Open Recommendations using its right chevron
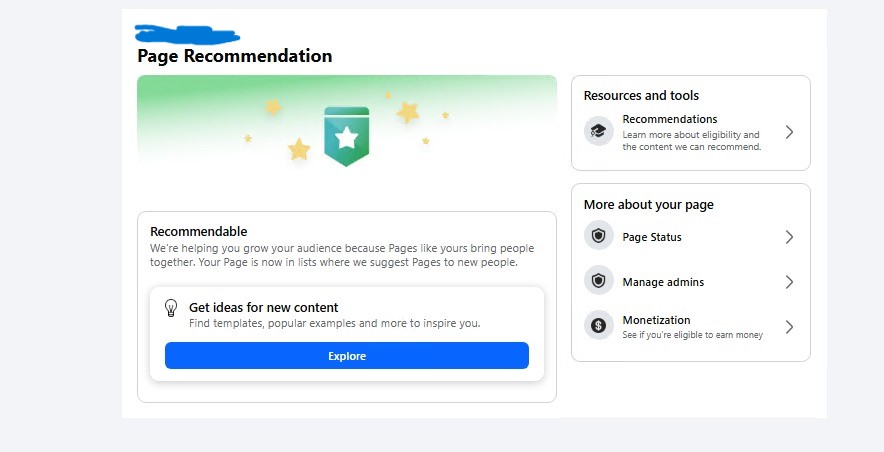884x452 pixels. coord(789,132)
